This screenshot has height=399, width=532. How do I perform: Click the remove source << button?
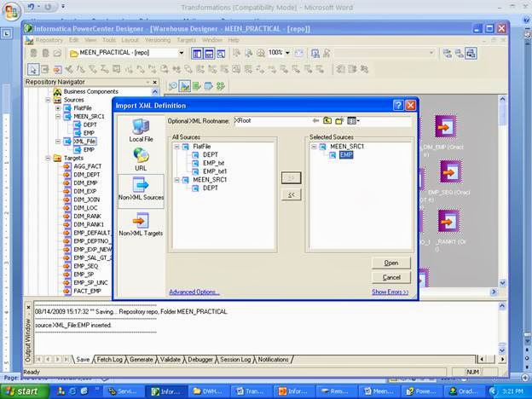coord(291,194)
